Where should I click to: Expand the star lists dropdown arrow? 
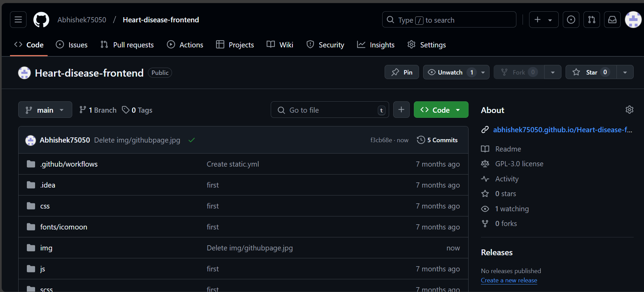tap(625, 72)
